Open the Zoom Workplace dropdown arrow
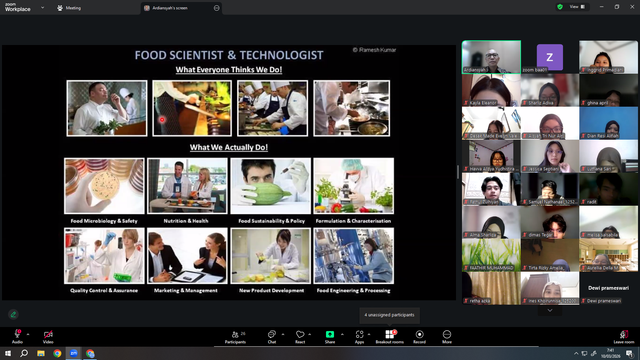The image size is (640, 360). [x=42, y=7]
